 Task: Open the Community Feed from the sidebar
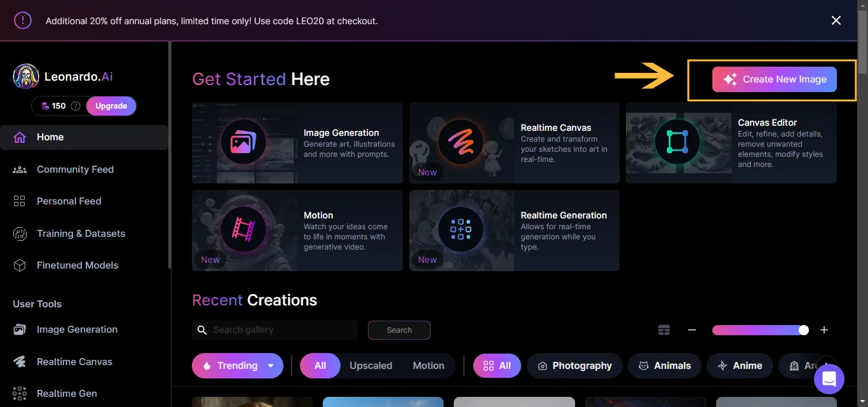pyautogui.click(x=75, y=169)
